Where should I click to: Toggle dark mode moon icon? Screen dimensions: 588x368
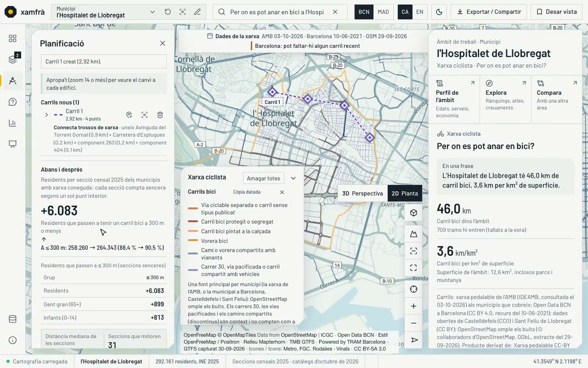click(439, 12)
